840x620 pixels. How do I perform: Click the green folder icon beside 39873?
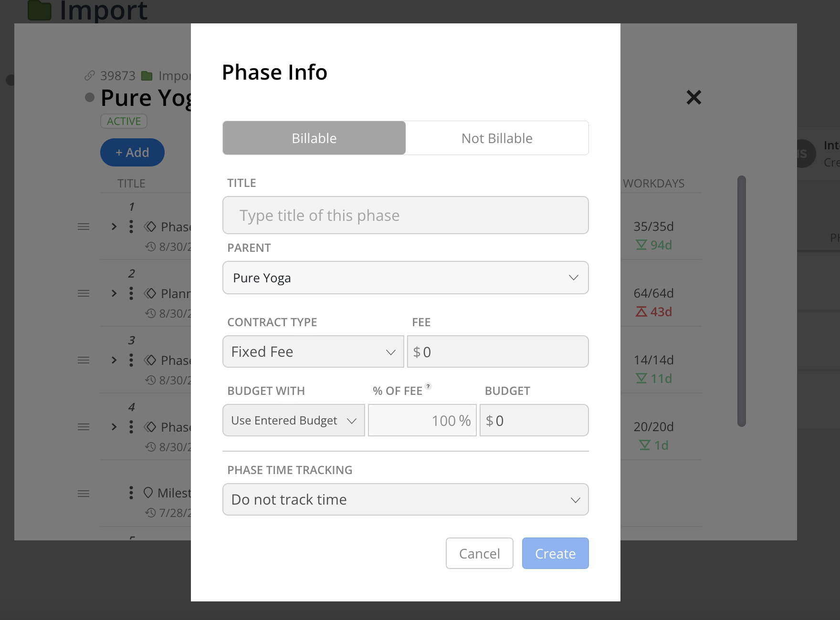[147, 76]
